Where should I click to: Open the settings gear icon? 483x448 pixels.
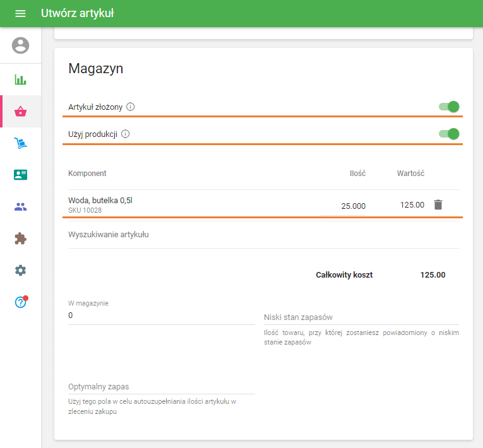[x=21, y=270]
